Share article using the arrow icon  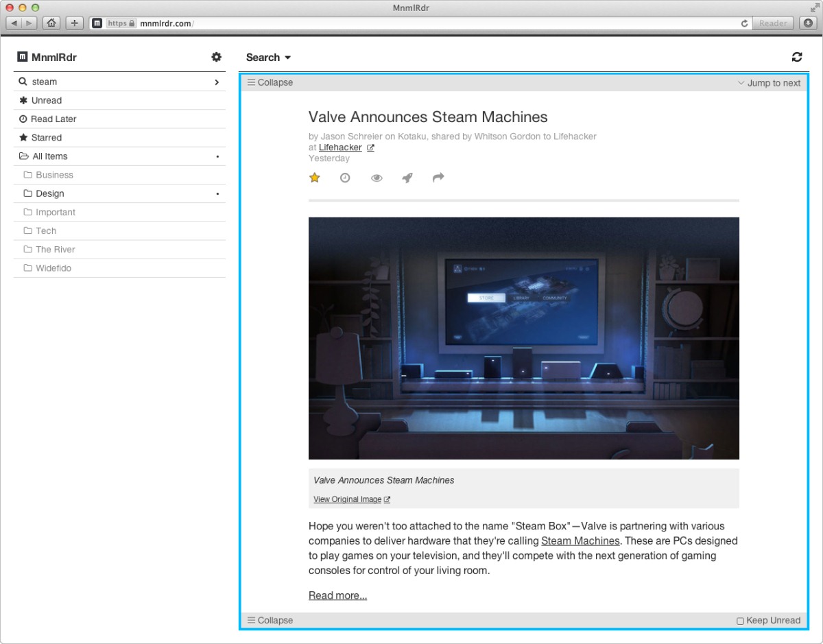click(x=438, y=178)
